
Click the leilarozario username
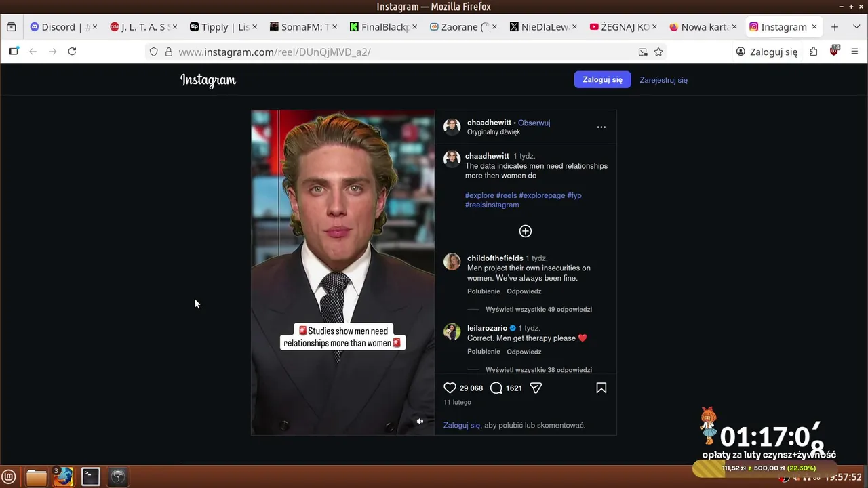[x=487, y=328]
